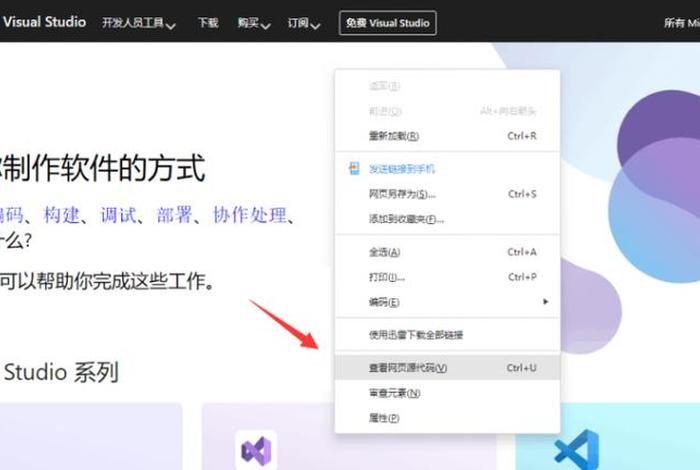Image resolution: width=700 pixels, height=470 pixels.
Task: Click the 构建 link text
Action: tap(62, 215)
